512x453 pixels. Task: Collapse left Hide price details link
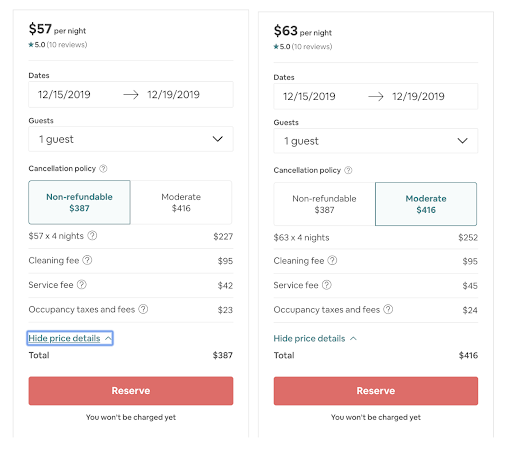point(70,338)
